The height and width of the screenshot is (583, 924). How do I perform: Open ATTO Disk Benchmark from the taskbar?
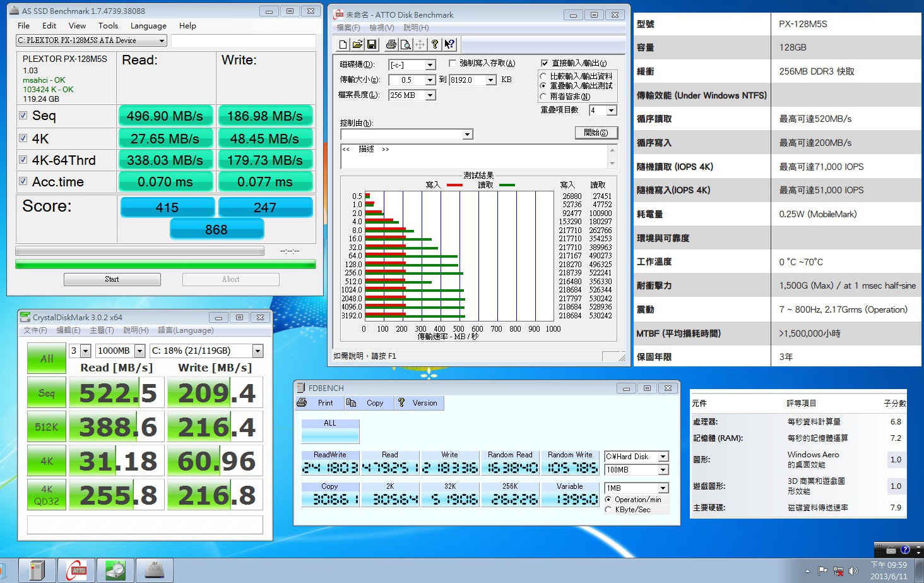76,570
